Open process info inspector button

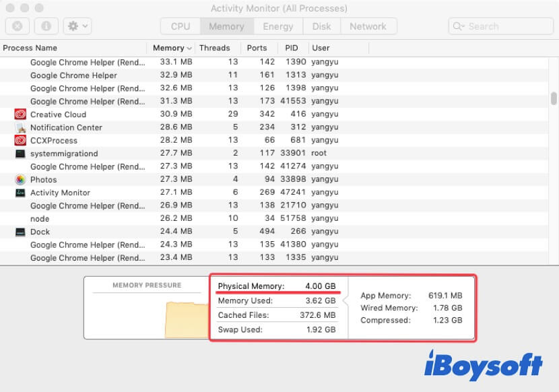[x=46, y=26]
